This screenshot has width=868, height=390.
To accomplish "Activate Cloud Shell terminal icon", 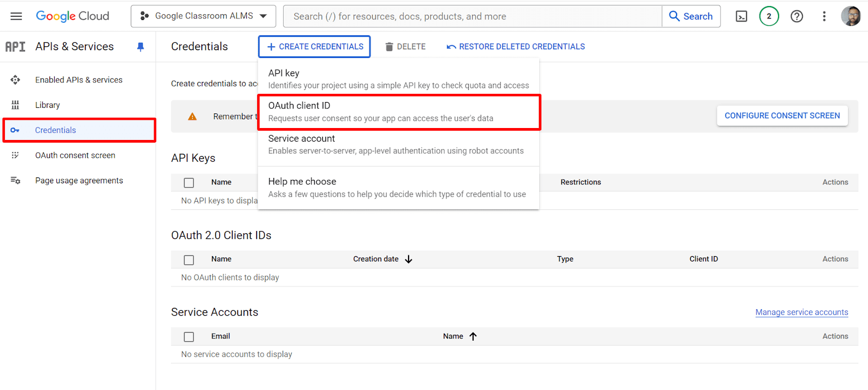I will tap(742, 16).
